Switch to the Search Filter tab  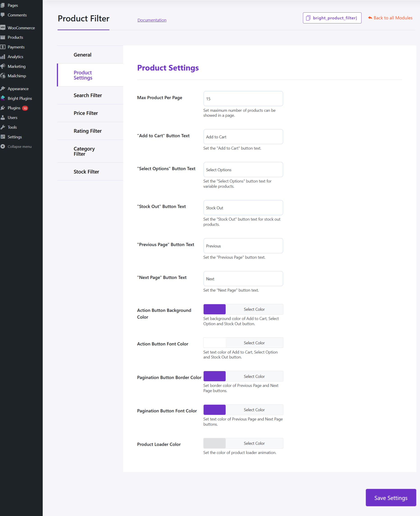pyautogui.click(x=88, y=95)
